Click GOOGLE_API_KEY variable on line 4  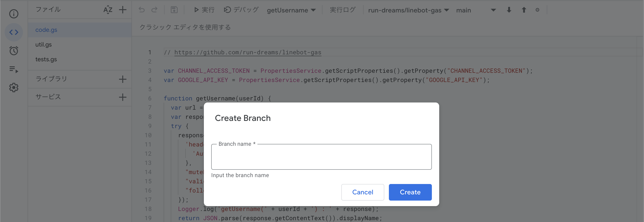[203, 80]
